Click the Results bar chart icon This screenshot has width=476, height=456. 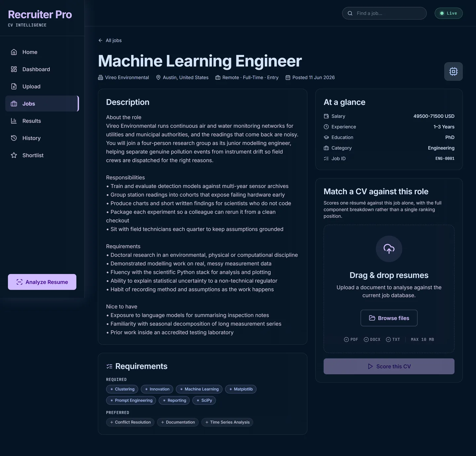coord(14,121)
